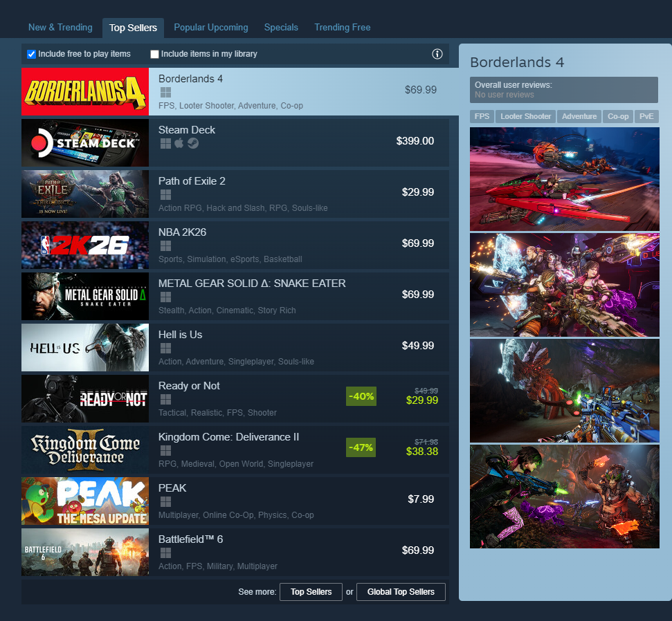Click the Windows icon under Steam Deck
Screen dimensions: 672x621
click(x=165, y=143)
